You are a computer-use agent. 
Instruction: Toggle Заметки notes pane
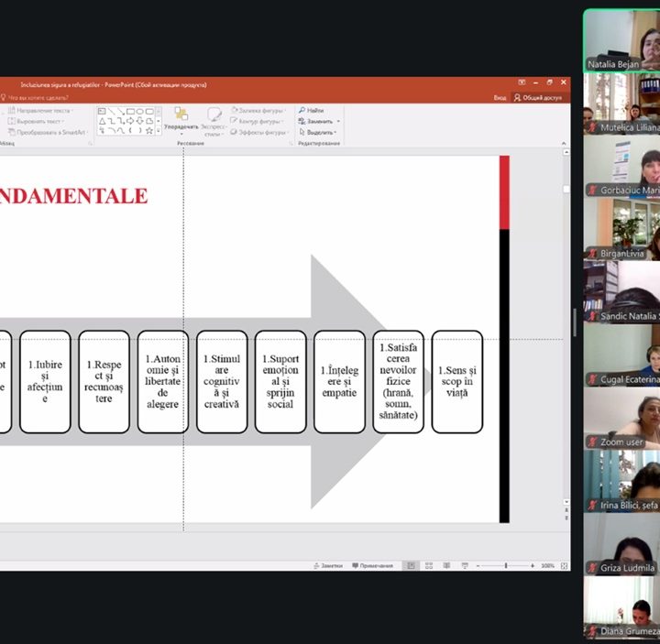pos(327,566)
